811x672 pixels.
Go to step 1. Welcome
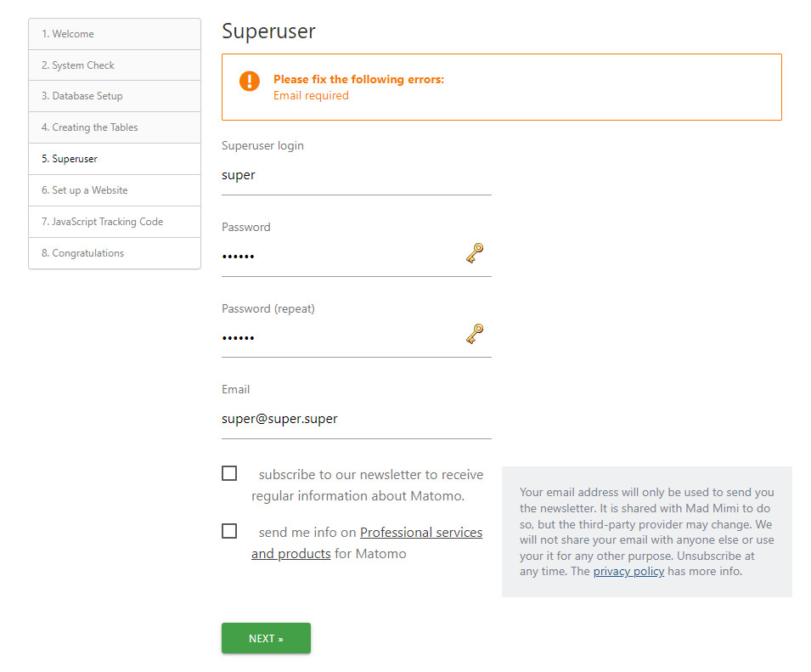115,34
